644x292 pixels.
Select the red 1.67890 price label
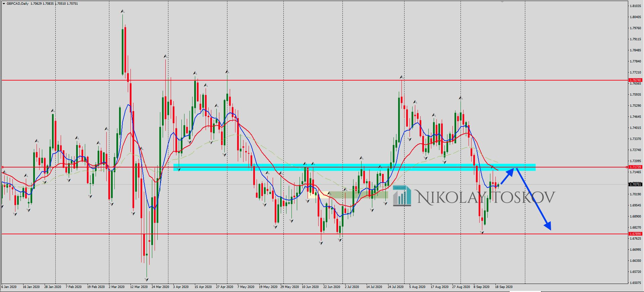[x=635, y=234]
